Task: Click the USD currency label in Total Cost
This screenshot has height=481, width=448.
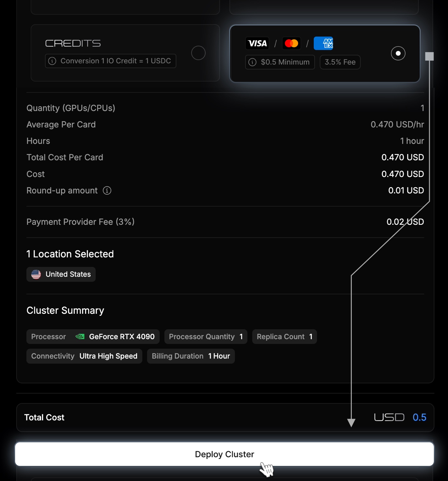Action: 389,417
